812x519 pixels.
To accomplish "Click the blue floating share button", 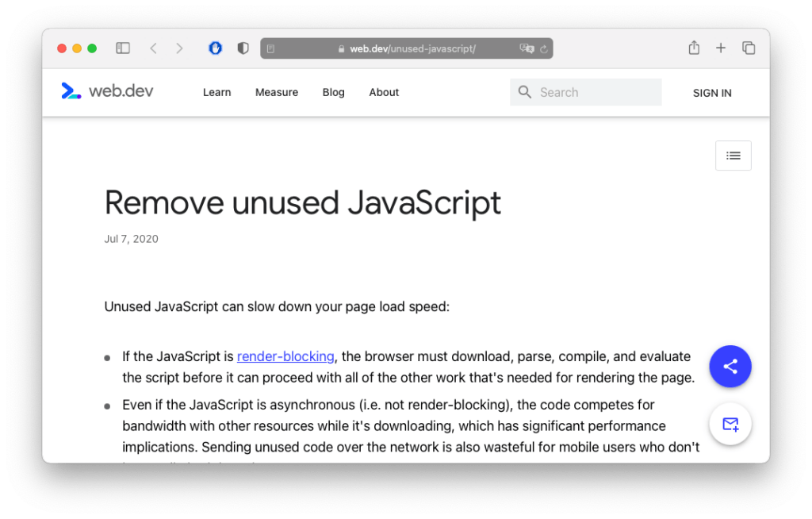I will click(730, 366).
